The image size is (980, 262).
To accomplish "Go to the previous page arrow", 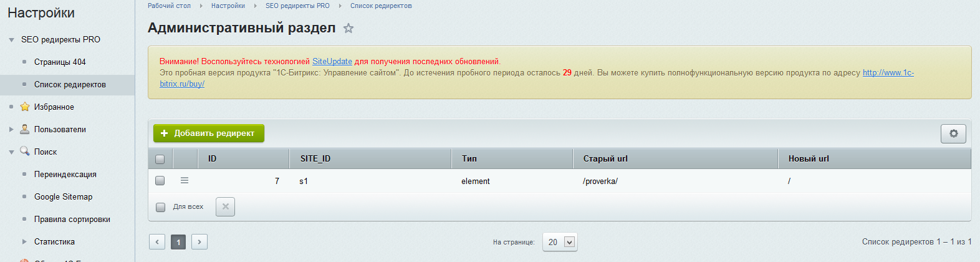I will (x=157, y=242).
